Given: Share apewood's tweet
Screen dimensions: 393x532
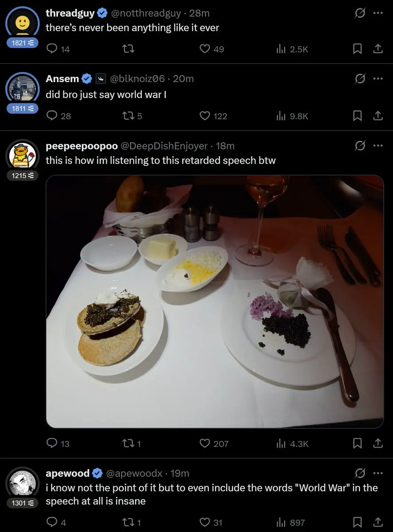Looking at the screenshot, I should 378,522.
